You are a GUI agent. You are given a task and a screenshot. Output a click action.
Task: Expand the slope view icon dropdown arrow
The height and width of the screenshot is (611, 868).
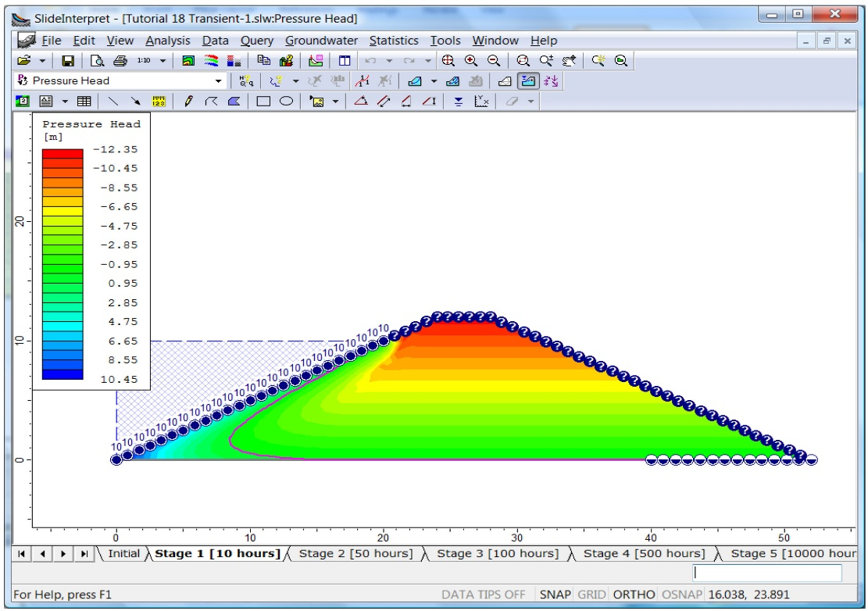(434, 80)
